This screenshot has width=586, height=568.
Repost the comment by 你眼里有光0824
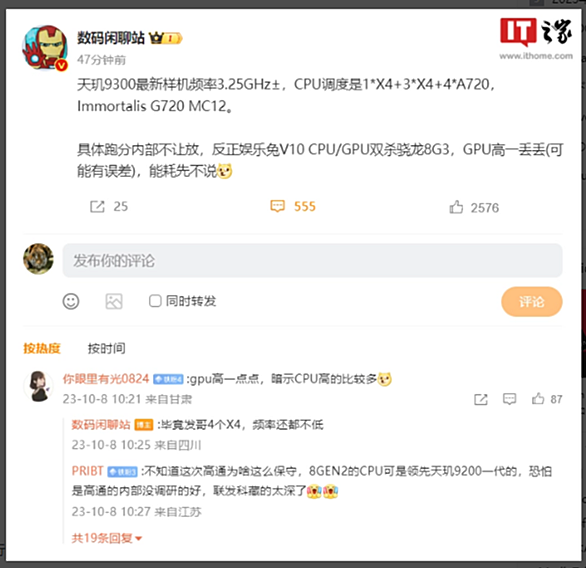pos(481,399)
